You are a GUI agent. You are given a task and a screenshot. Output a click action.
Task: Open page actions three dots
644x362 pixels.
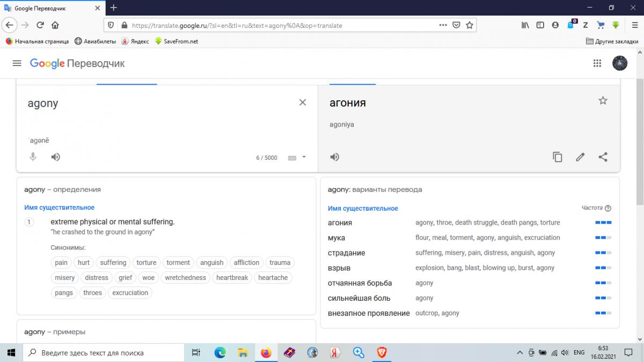coord(443,25)
